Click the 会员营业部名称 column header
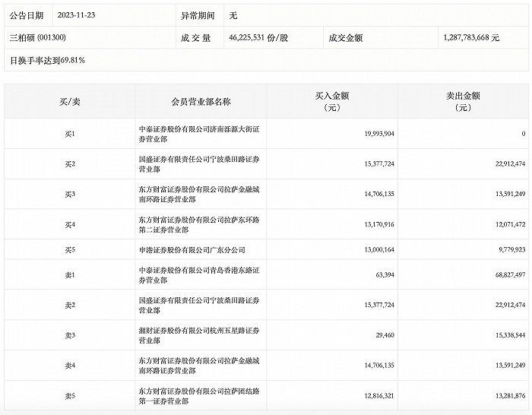This screenshot has height=415, width=532. (201, 101)
